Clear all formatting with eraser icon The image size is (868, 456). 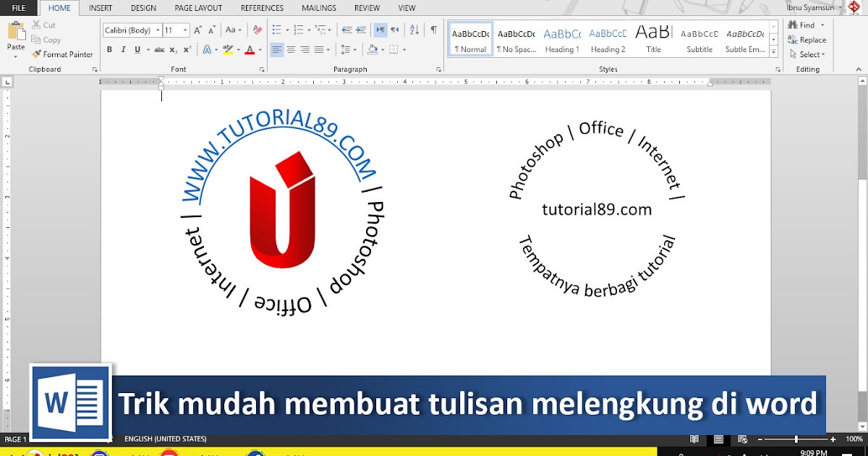[x=258, y=30]
